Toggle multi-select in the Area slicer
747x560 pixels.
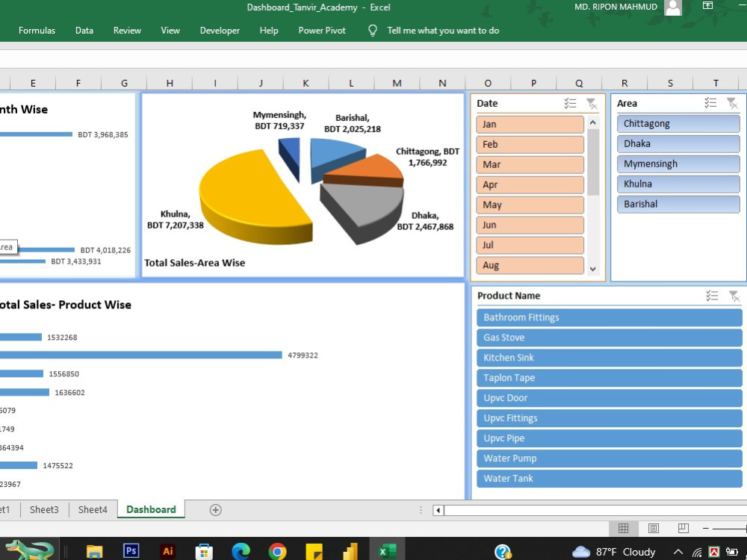[710, 103]
